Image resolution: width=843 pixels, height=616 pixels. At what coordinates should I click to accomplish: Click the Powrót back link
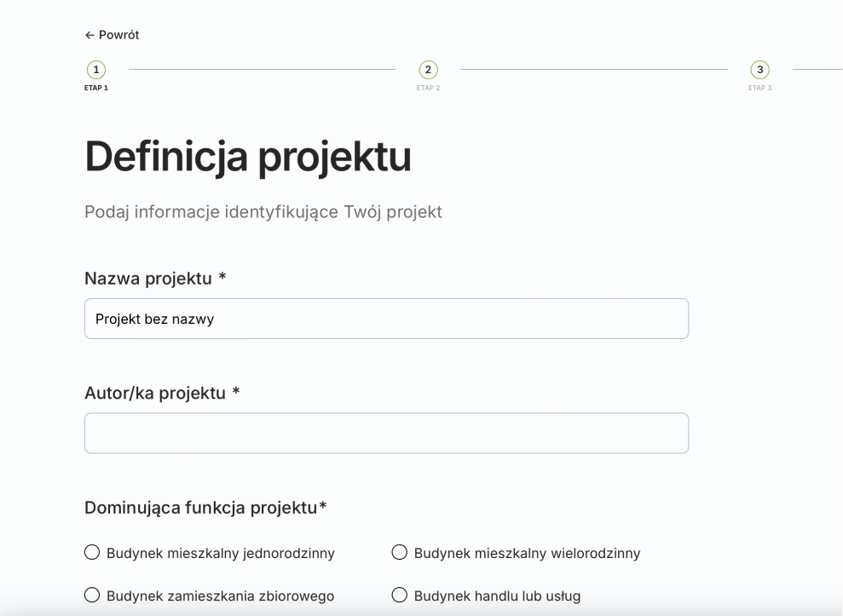pyautogui.click(x=112, y=35)
